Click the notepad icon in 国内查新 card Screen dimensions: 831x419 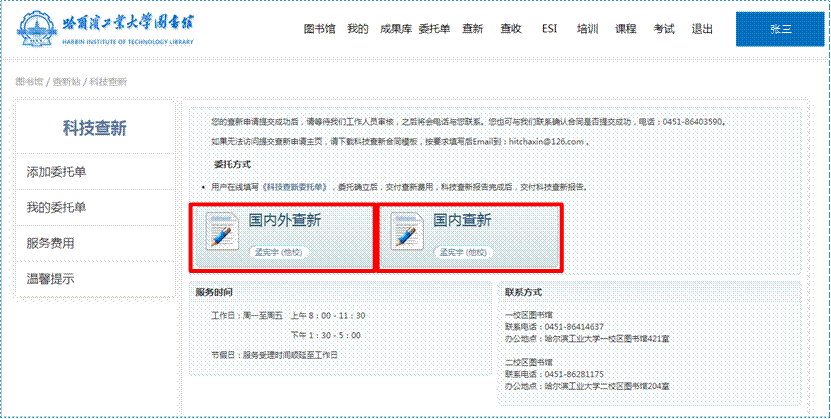(x=406, y=230)
